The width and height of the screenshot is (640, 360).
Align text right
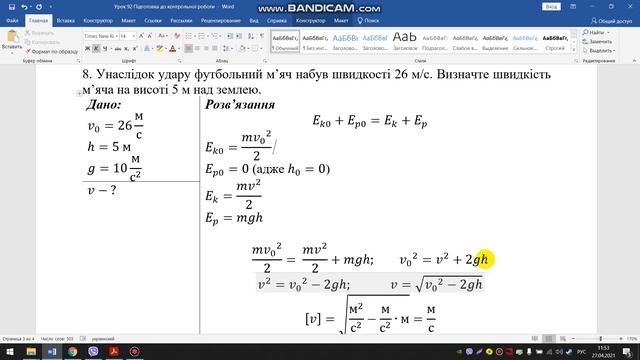click(206, 49)
